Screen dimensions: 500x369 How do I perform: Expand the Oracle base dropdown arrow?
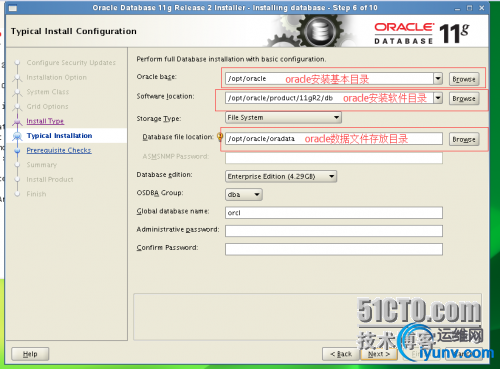point(438,79)
